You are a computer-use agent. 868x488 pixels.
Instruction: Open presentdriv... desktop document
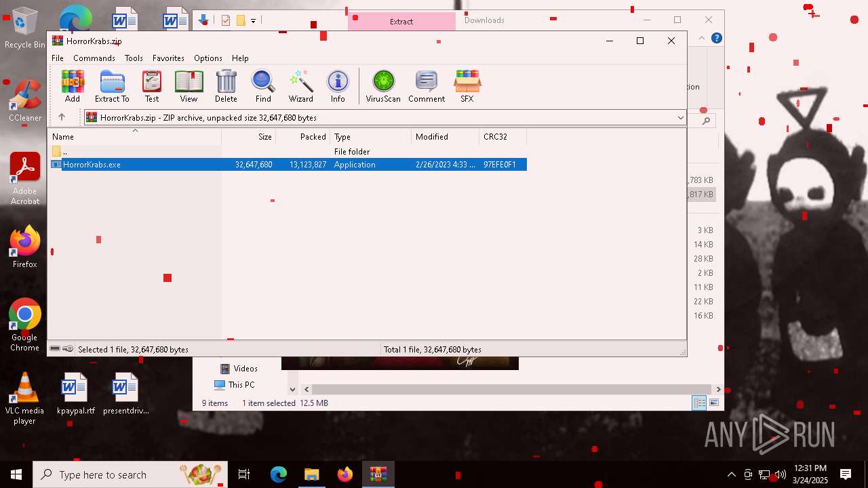pos(125,394)
